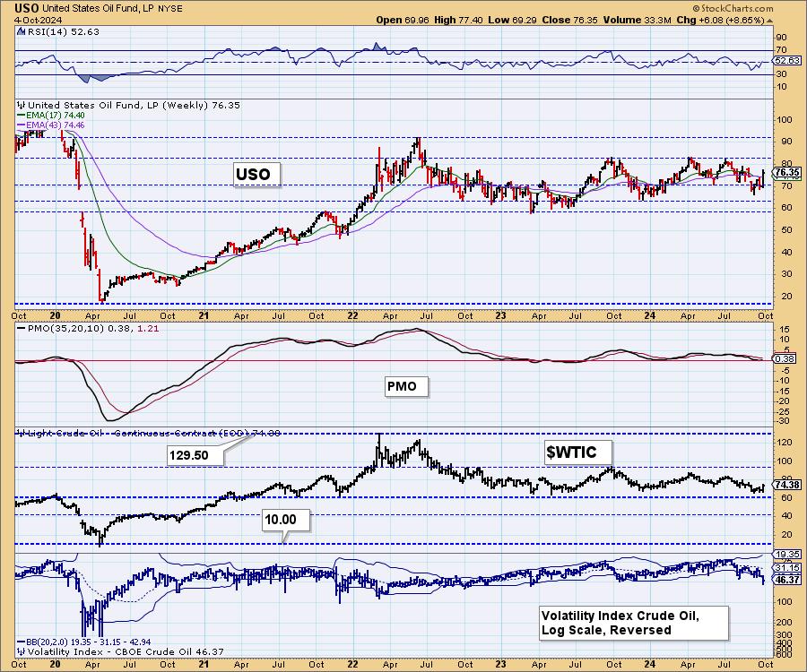This screenshot has width=807, height=672.
Task: Click the date 4-Oct-2024
Action: pyautogui.click(x=38, y=20)
